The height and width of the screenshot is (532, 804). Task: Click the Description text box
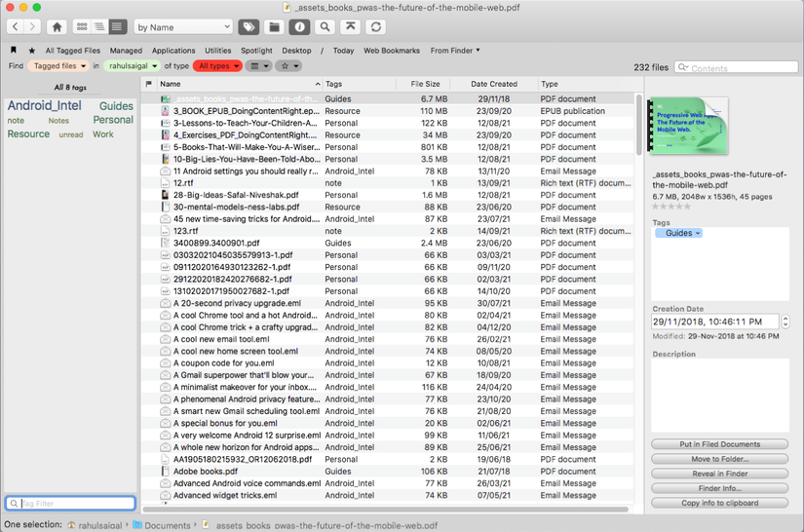click(x=720, y=396)
